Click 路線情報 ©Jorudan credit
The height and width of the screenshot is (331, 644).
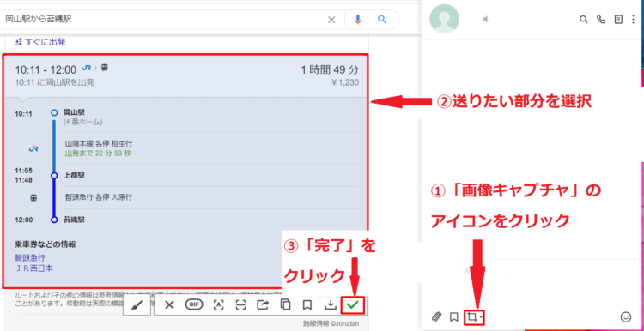coord(331,323)
